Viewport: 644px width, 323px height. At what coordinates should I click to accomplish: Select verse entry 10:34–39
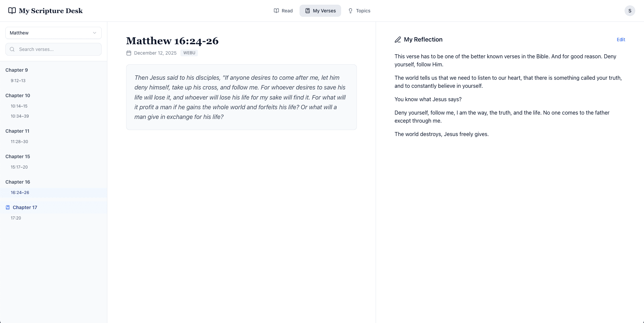pyautogui.click(x=19, y=116)
